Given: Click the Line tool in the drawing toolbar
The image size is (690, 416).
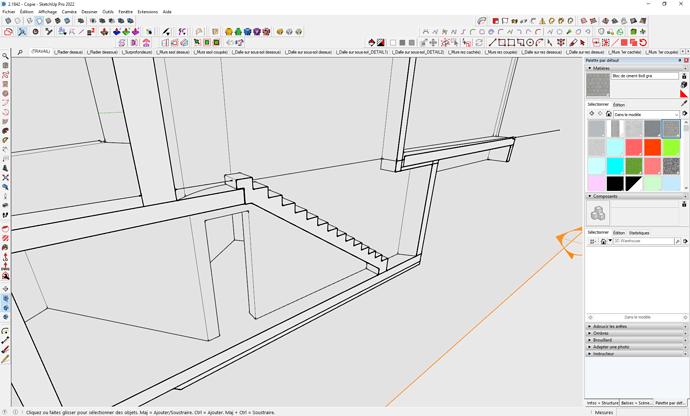Looking at the screenshot, I should click(492, 43).
